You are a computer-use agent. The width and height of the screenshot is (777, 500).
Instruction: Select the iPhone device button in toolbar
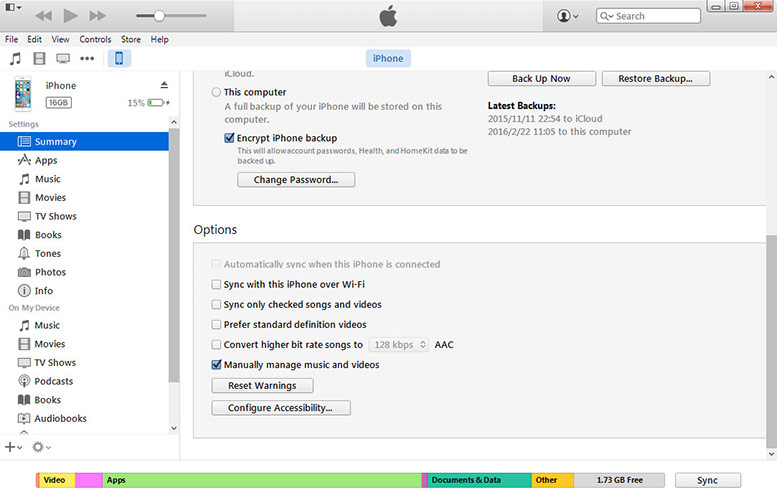(x=119, y=58)
